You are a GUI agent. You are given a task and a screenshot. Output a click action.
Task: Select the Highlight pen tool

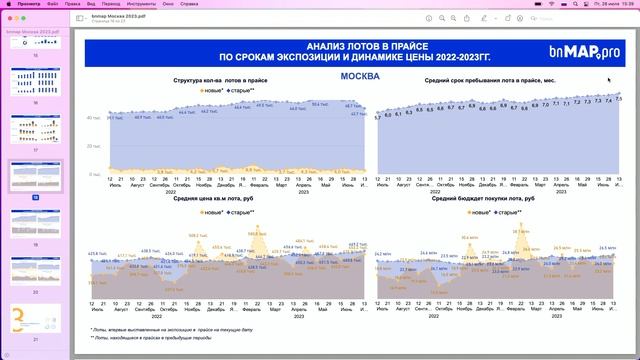(x=484, y=18)
